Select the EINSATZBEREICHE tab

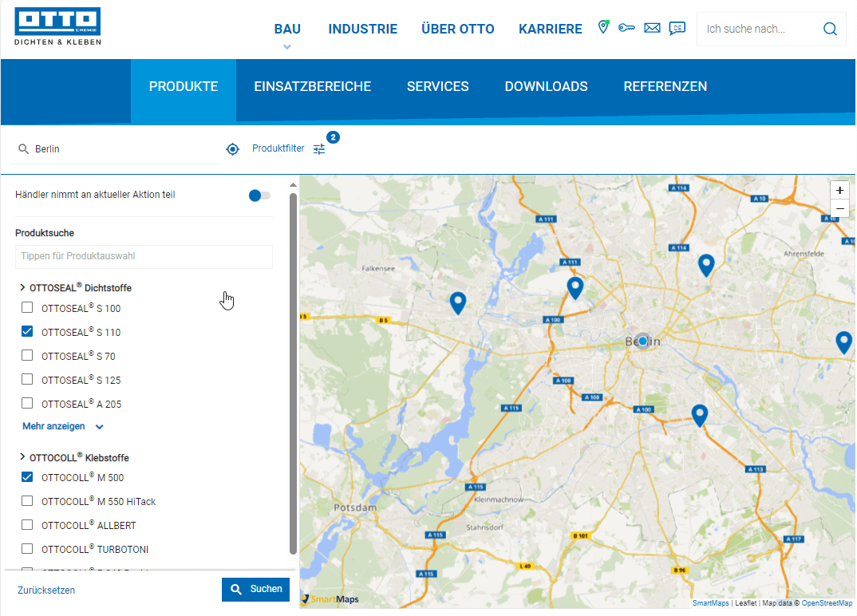pos(313,87)
